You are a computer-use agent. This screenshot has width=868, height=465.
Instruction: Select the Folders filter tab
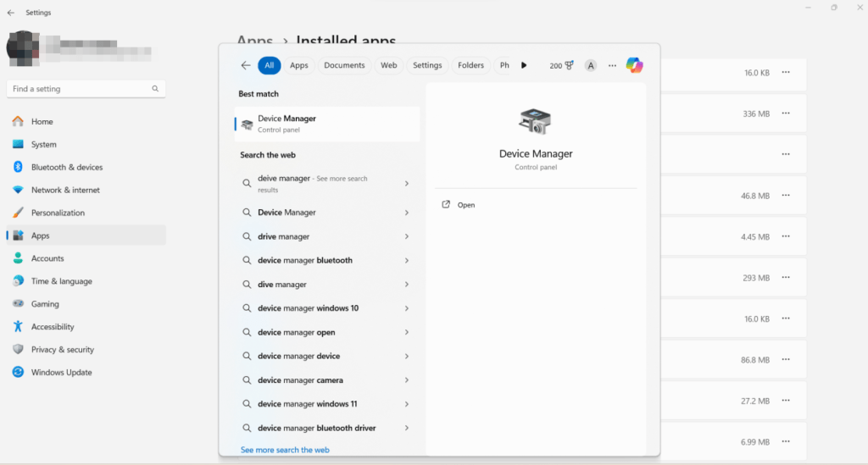[470, 65]
